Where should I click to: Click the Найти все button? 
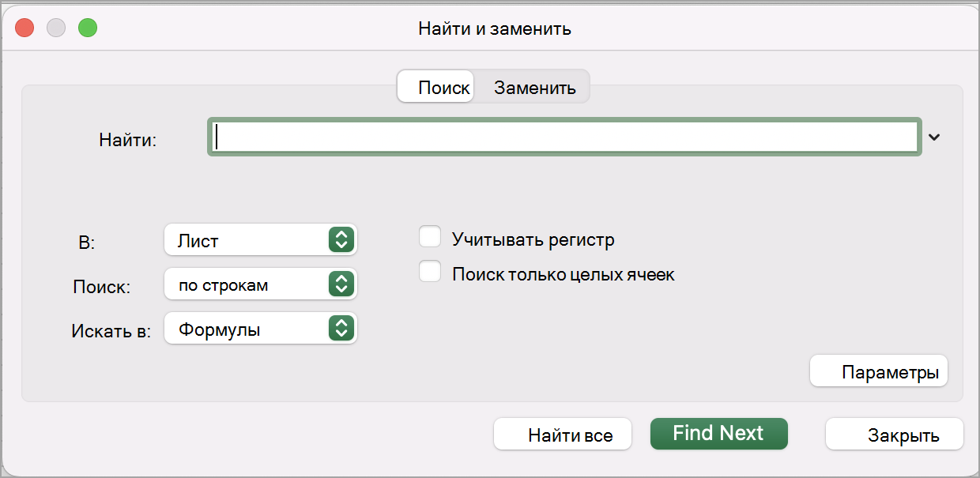[563, 435]
